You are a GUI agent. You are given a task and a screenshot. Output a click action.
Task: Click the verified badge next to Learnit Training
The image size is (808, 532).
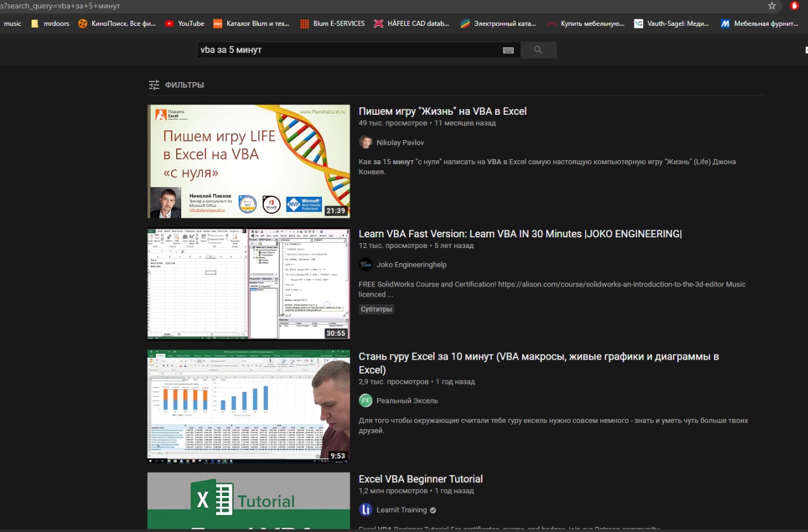click(433, 510)
